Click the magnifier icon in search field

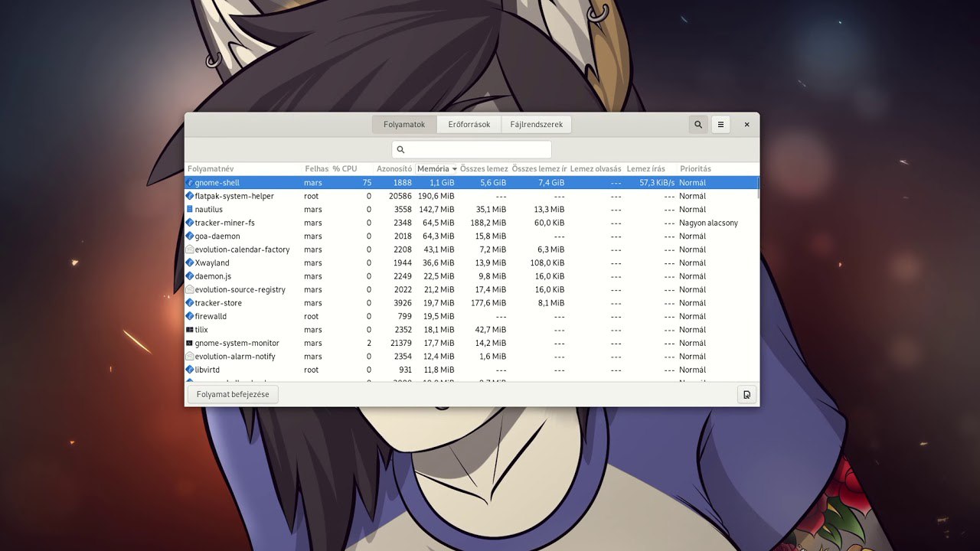tap(400, 150)
